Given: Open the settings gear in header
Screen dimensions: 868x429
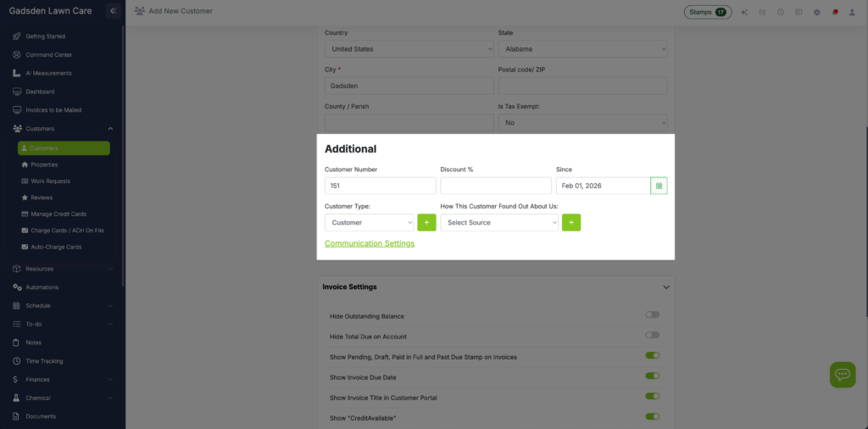Looking at the screenshot, I should (x=816, y=12).
